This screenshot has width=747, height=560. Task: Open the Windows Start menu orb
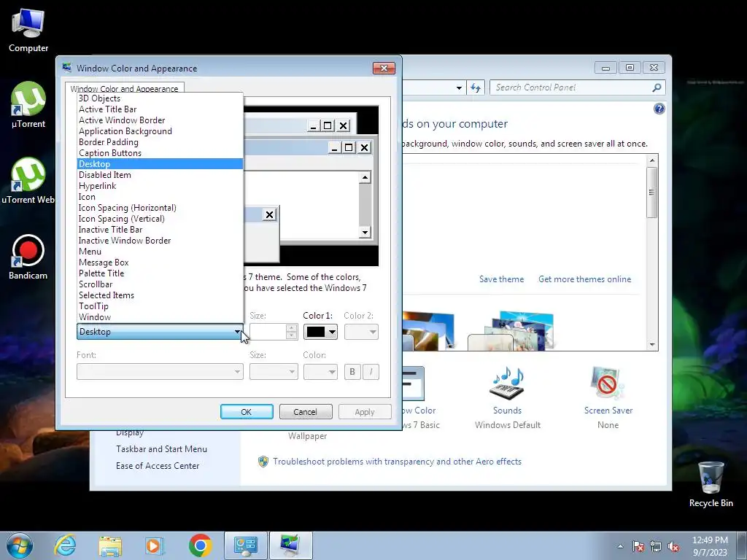coord(20,545)
